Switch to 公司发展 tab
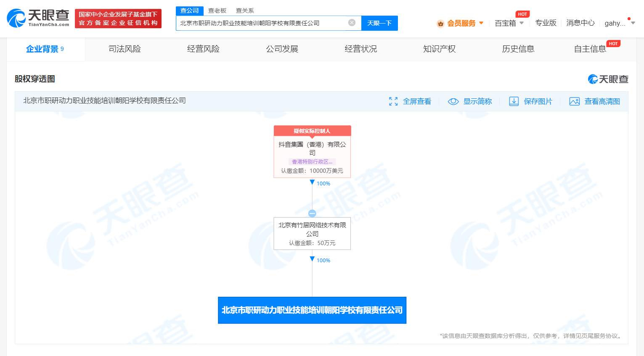644x356 pixels. pyautogui.click(x=282, y=49)
